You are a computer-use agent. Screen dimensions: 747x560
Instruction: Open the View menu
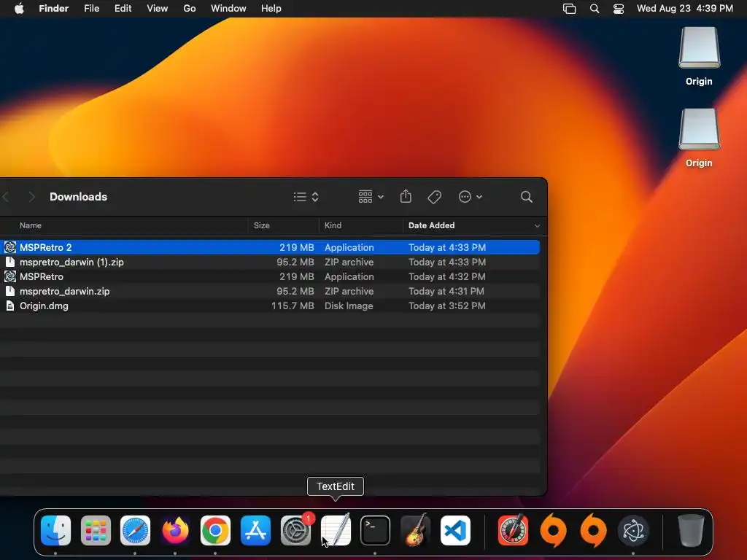tap(158, 9)
